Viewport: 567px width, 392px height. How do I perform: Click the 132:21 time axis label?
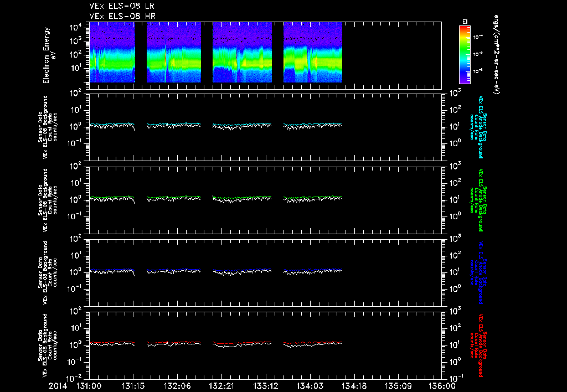point(221,386)
